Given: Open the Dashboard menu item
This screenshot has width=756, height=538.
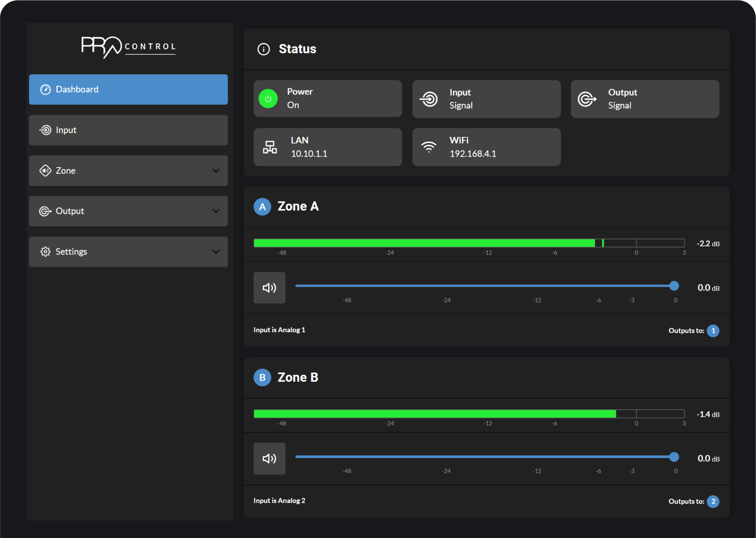Looking at the screenshot, I should pos(128,89).
